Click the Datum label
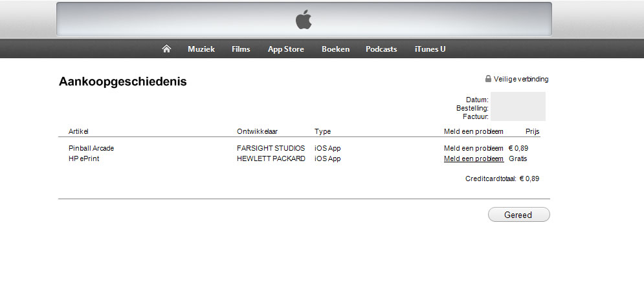This screenshot has height=304, width=644. pyautogui.click(x=477, y=100)
